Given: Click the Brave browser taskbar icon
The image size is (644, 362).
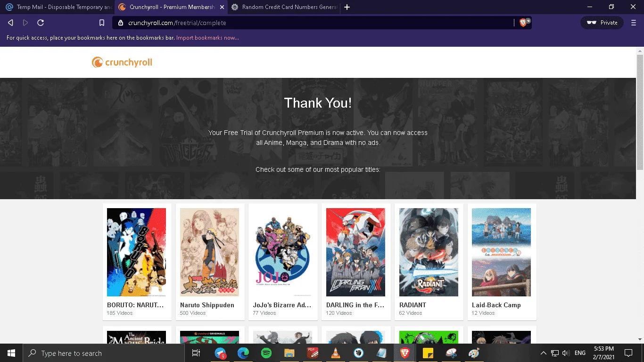Looking at the screenshot, I should tap(405, 353).
